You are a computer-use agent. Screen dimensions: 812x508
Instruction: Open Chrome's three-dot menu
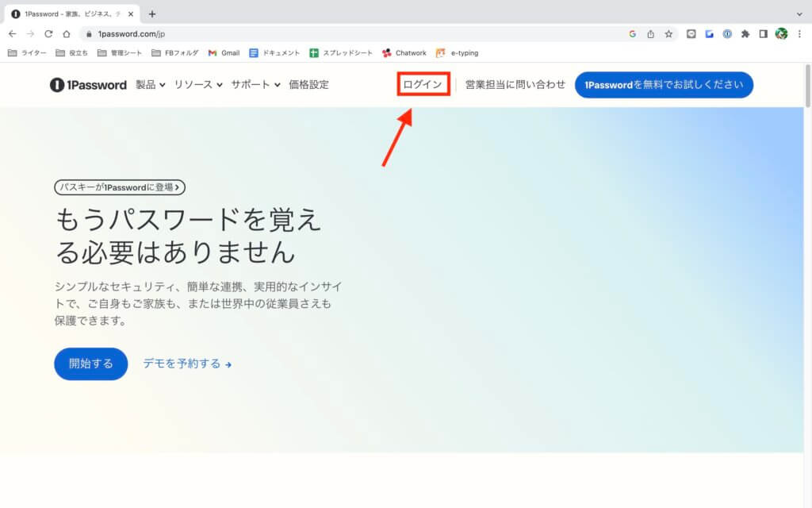[x=799, y=33]
